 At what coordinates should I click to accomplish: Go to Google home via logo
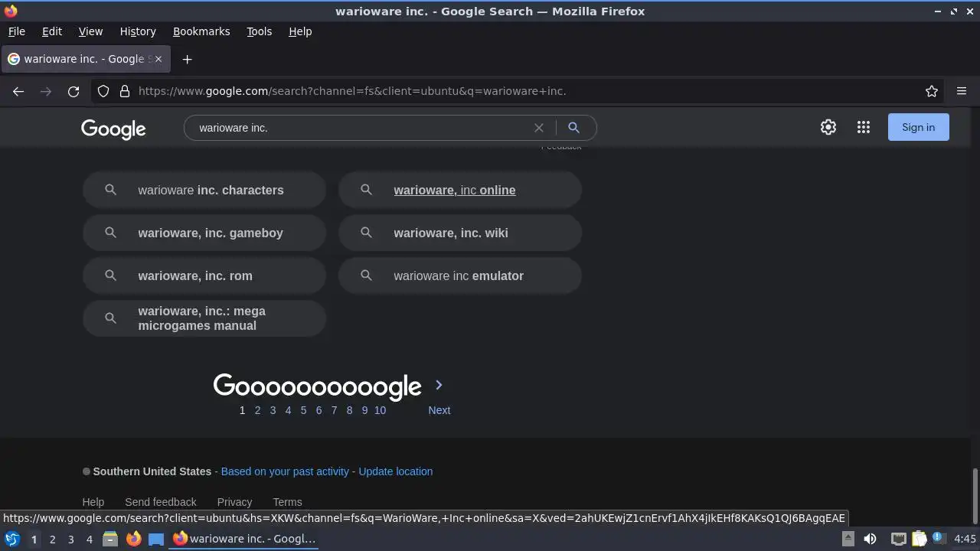113,129
